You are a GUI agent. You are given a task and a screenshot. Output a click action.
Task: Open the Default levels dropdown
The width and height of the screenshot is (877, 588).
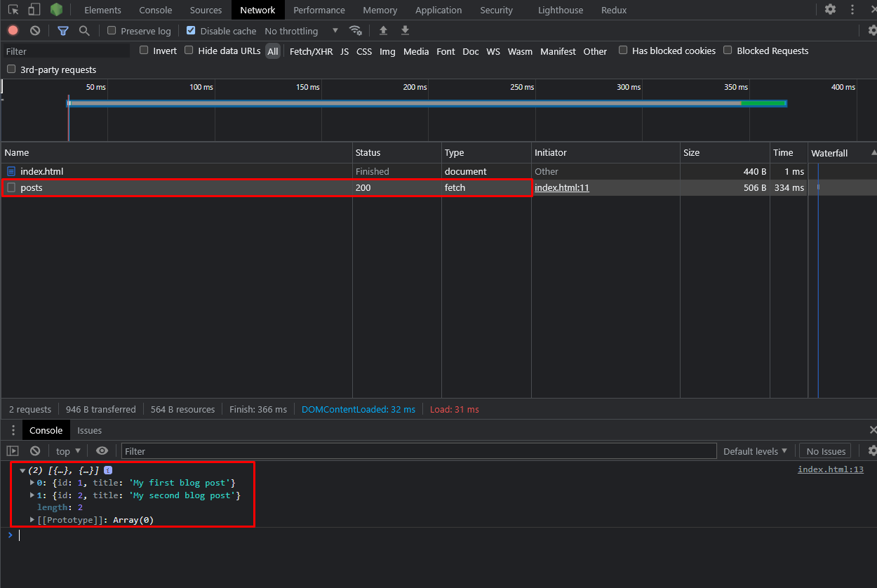click(755, 451)
